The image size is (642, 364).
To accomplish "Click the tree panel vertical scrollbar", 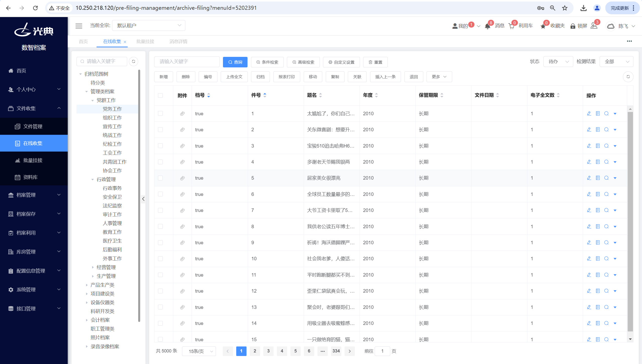I will click(x=139, y=195).
